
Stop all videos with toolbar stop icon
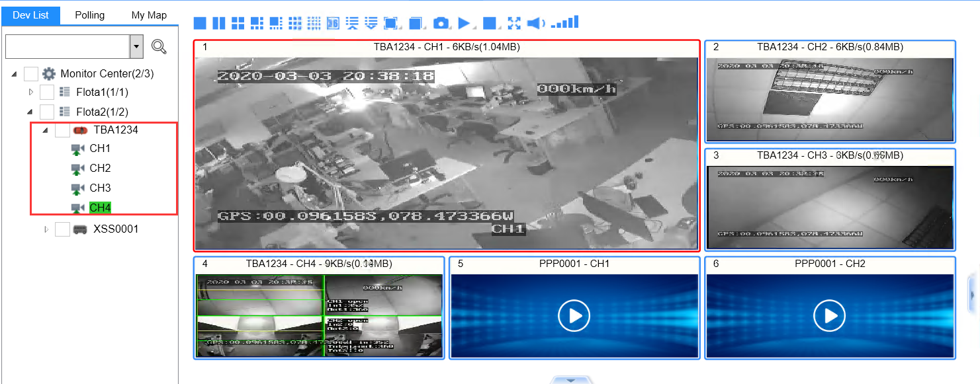coord(490,23)
